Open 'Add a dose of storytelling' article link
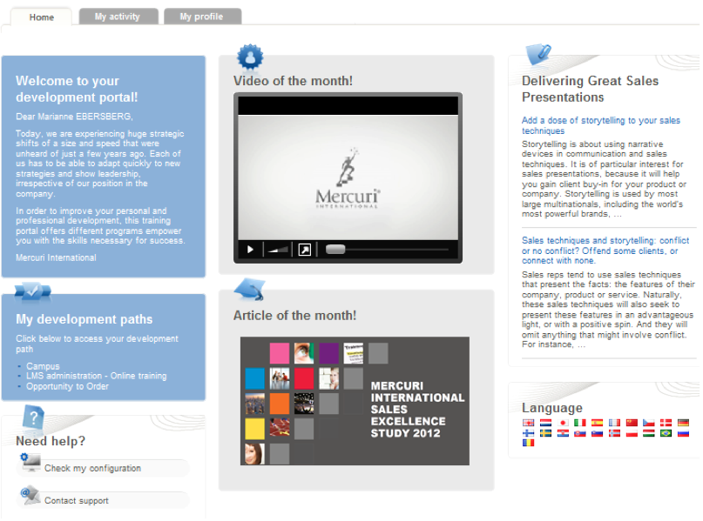The width and height of the screenshot is (703, 521). pyautogui.click(x=601, y=126)
